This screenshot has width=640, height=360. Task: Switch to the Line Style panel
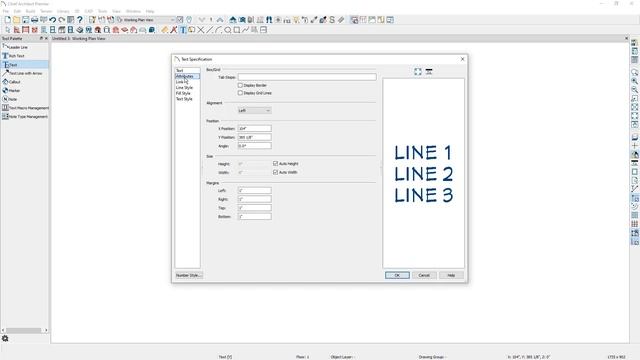(184, 88)
